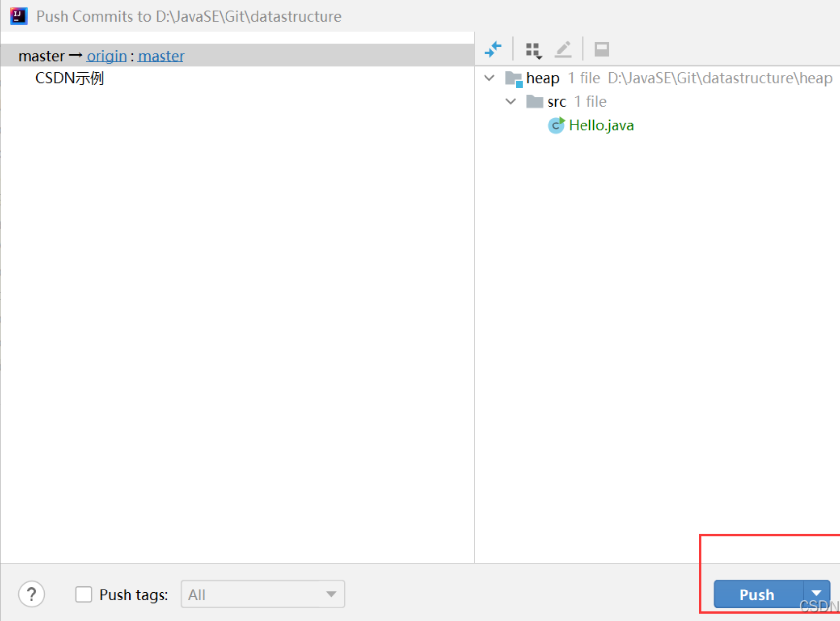Select the Hello.java file name
Viewport: 840px width, 621px height.
601,125
